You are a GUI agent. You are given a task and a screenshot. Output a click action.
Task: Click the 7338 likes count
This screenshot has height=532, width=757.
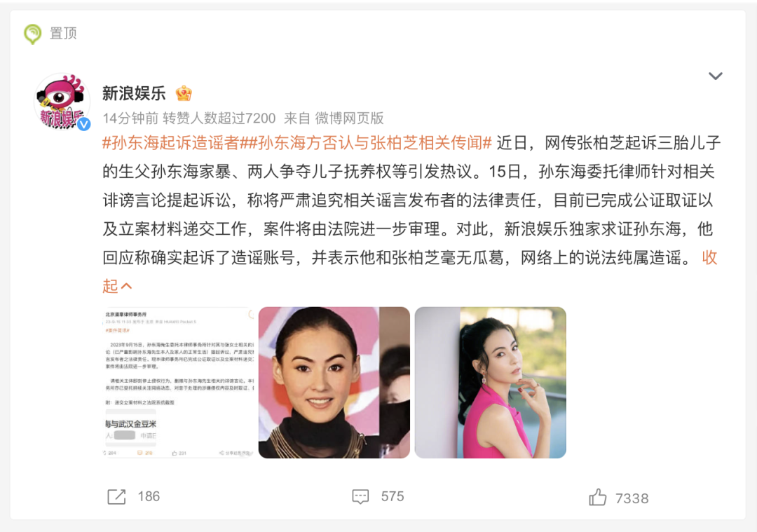tap(632, 498)
